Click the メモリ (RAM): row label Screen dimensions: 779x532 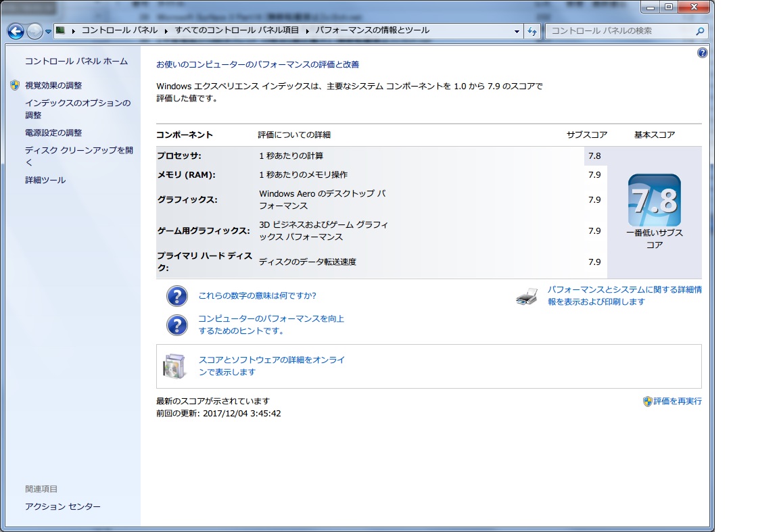point(187,175)
